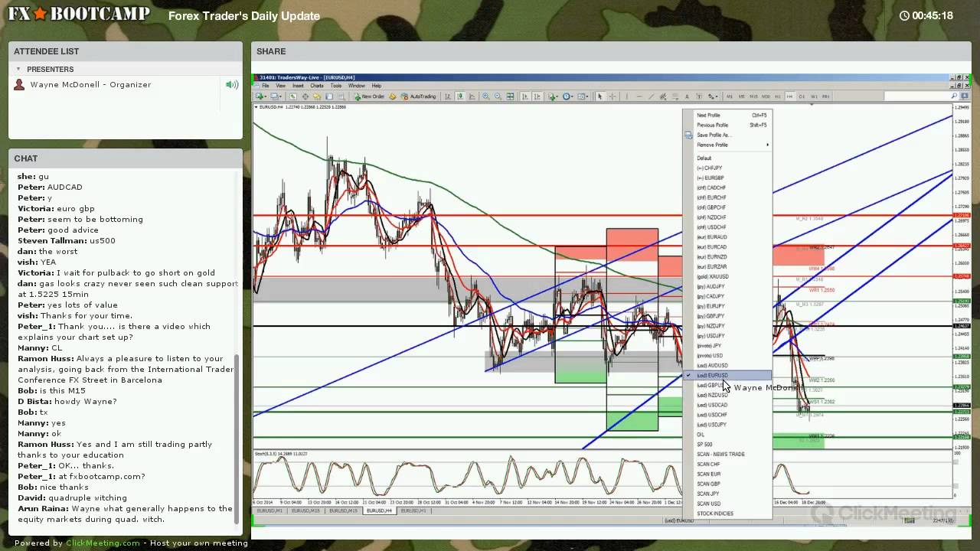Switch to the MN timeframe button

click(x=826, y=96)
